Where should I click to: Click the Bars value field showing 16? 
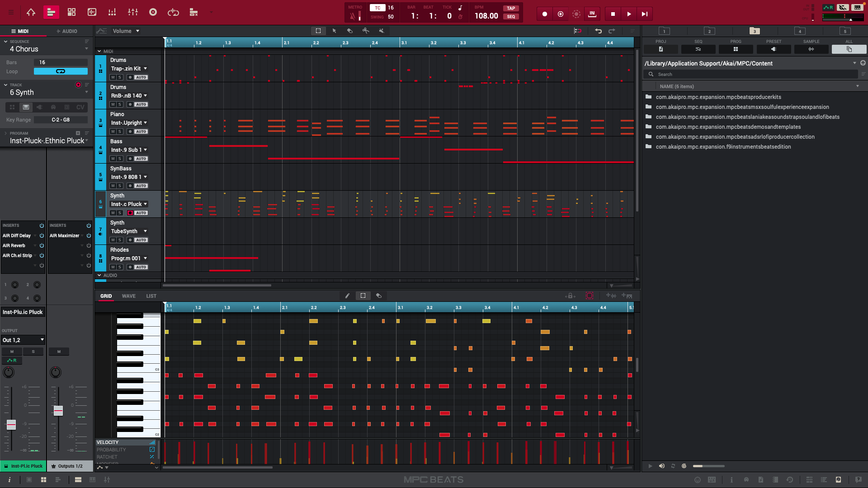coord(61,62)
